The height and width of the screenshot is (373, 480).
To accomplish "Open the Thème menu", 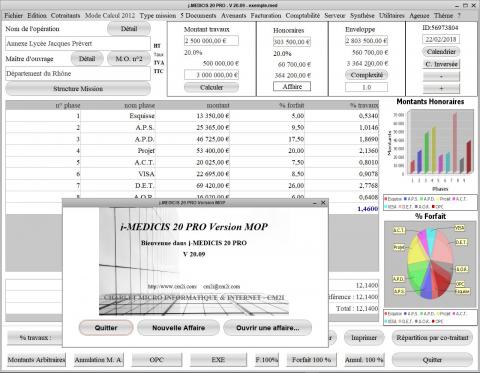I will [x=443, y=16].
